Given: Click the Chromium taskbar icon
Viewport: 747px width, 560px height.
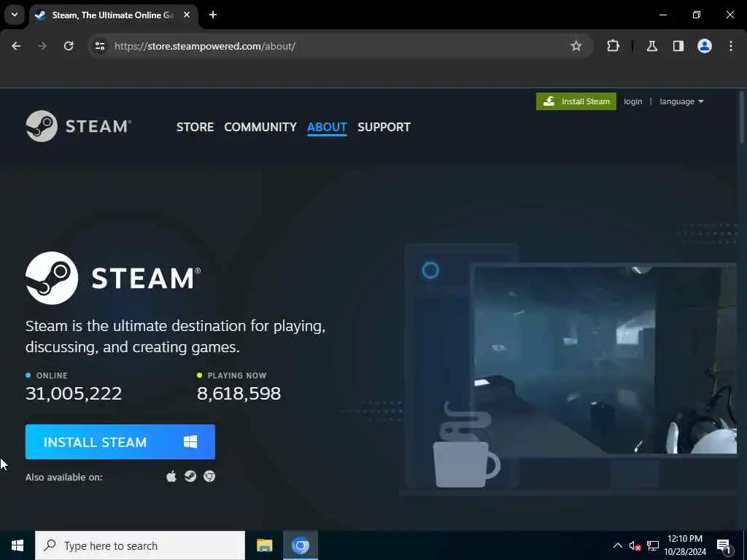Looking at the screenshot, I should [301, 545].
